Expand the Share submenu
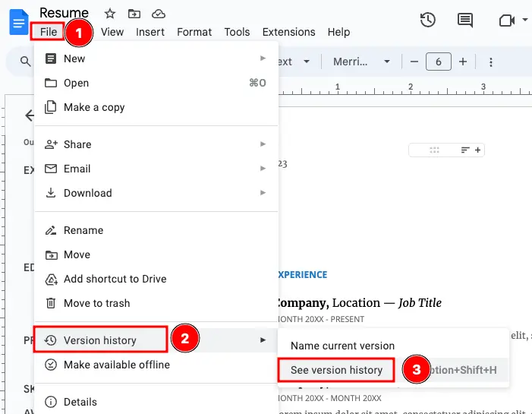 point(156,144)
